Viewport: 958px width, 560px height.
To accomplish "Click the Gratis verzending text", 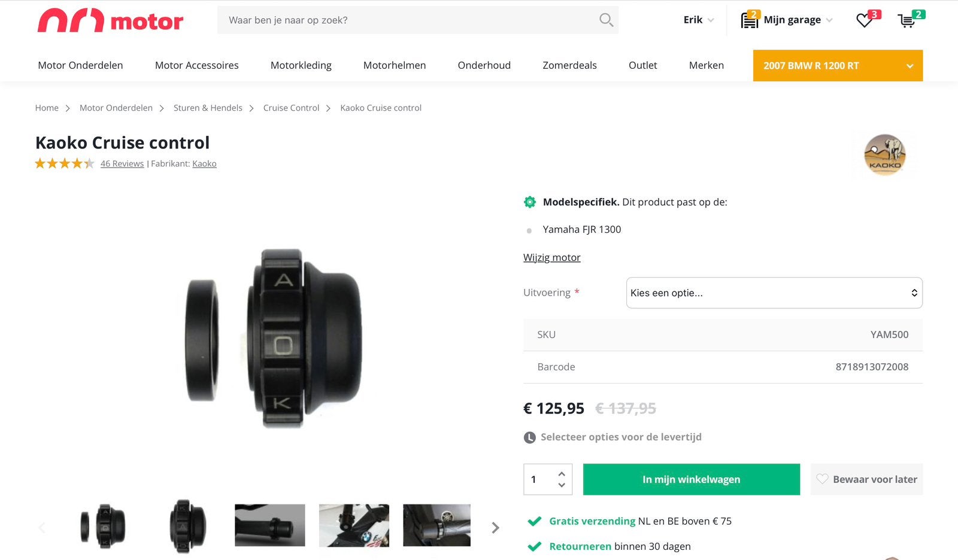I will (x=592, y=521).
